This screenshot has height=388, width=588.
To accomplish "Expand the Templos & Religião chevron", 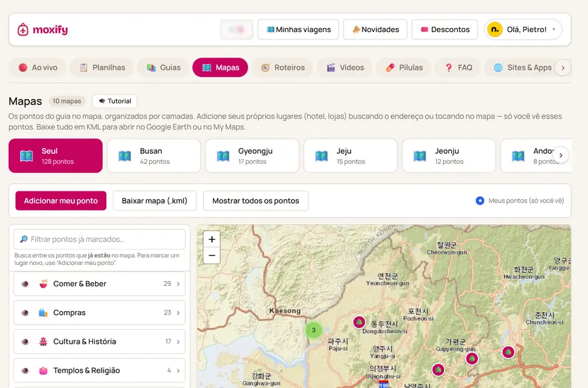I will [178, 371].
